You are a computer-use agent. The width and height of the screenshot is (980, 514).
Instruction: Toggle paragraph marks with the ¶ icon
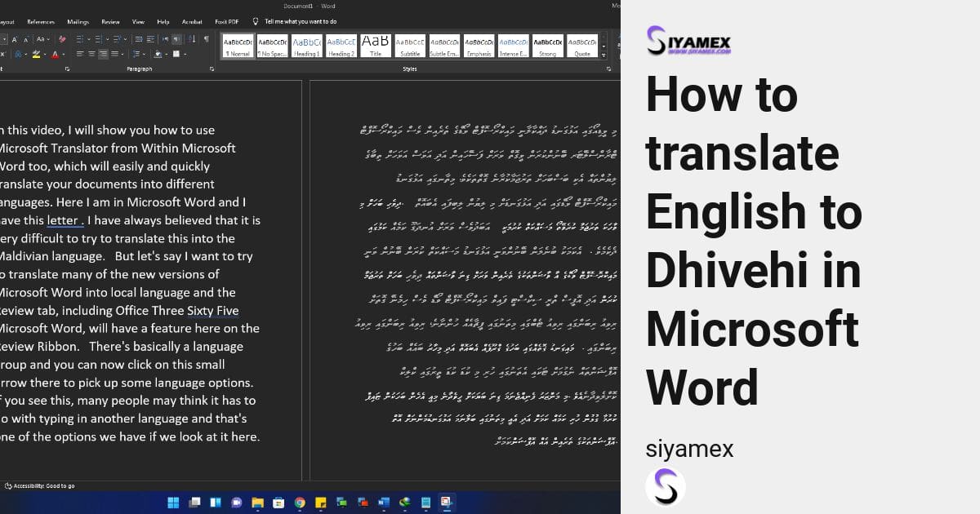(x=206, y=38)
